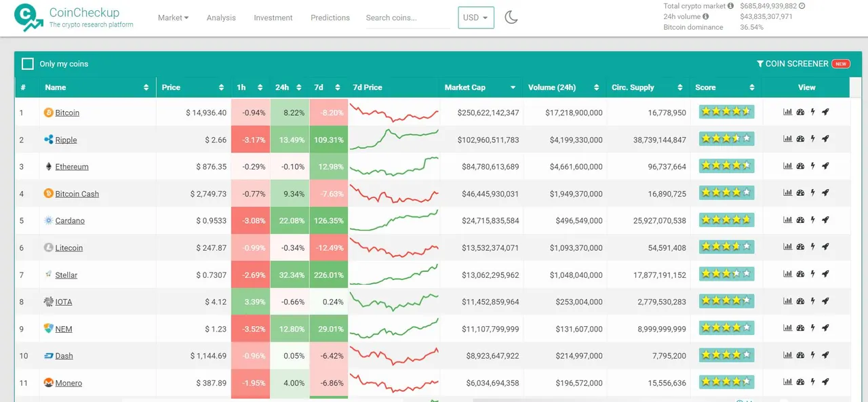The image size is (868, 402).
Task: Open the USD currency dropdown
Action: pyautogui.click(x=476, y=18)
